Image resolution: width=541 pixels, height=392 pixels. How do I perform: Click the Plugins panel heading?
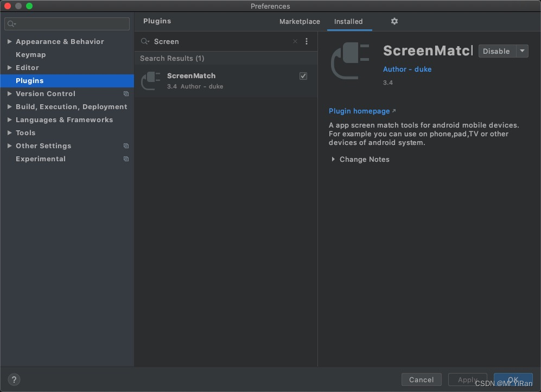click(157, 21)
